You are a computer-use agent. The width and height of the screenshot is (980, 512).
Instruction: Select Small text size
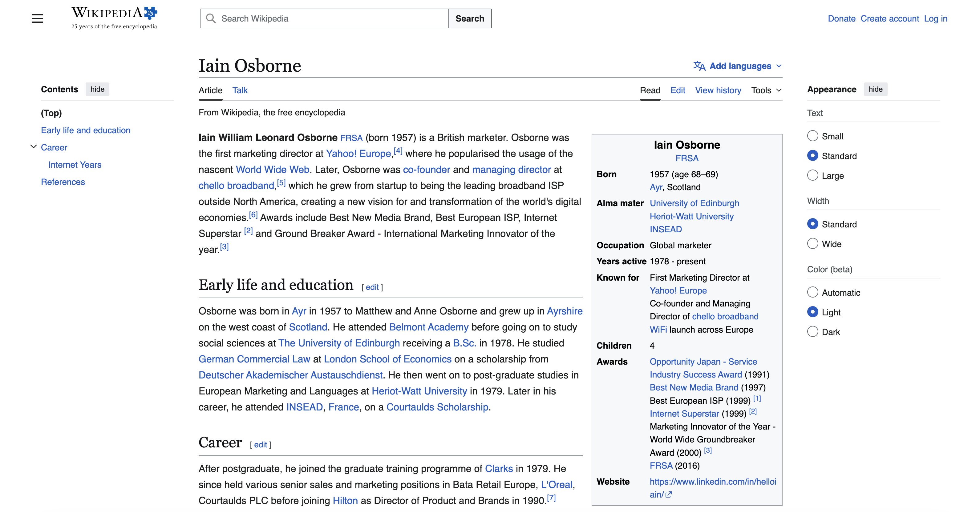pyautogui.click(x=812, y=136)
